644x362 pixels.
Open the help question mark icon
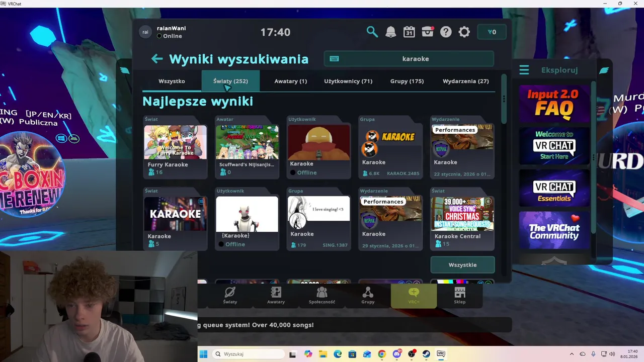coord(446,32)
